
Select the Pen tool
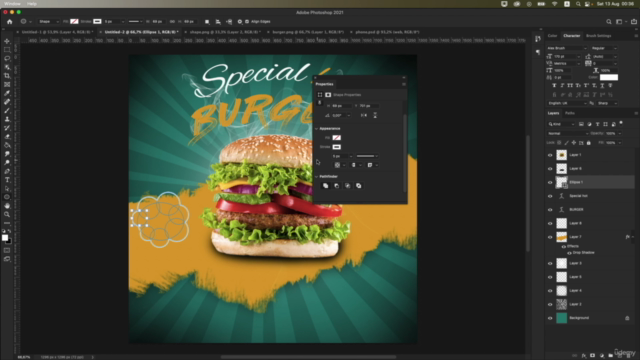click(7, 171)
